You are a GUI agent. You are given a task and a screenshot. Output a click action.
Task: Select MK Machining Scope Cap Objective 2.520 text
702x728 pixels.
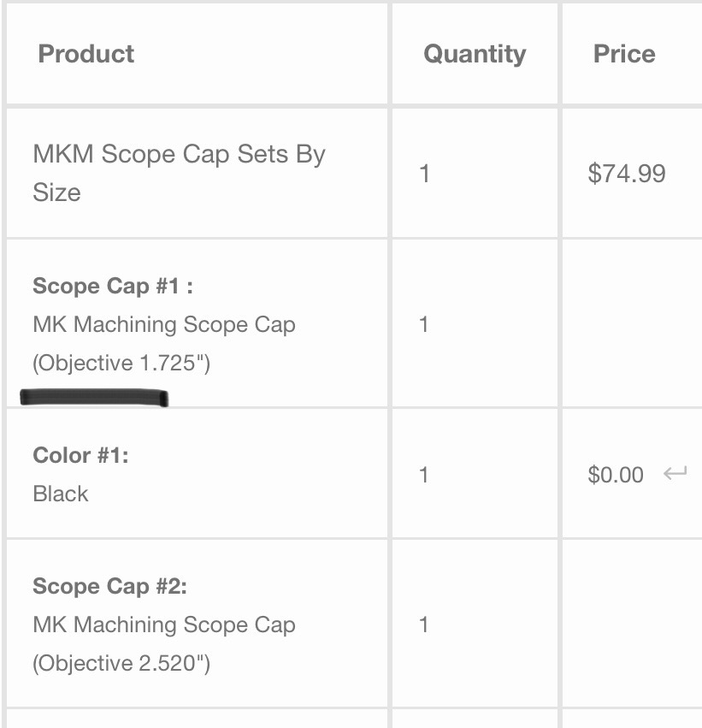pos(164,644)
